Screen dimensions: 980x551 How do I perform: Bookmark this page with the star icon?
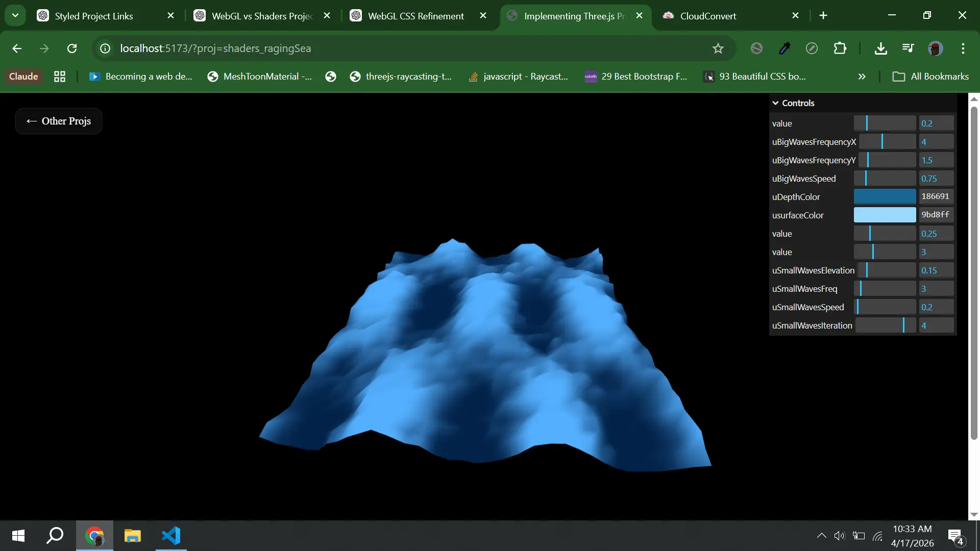click(718, 48)
